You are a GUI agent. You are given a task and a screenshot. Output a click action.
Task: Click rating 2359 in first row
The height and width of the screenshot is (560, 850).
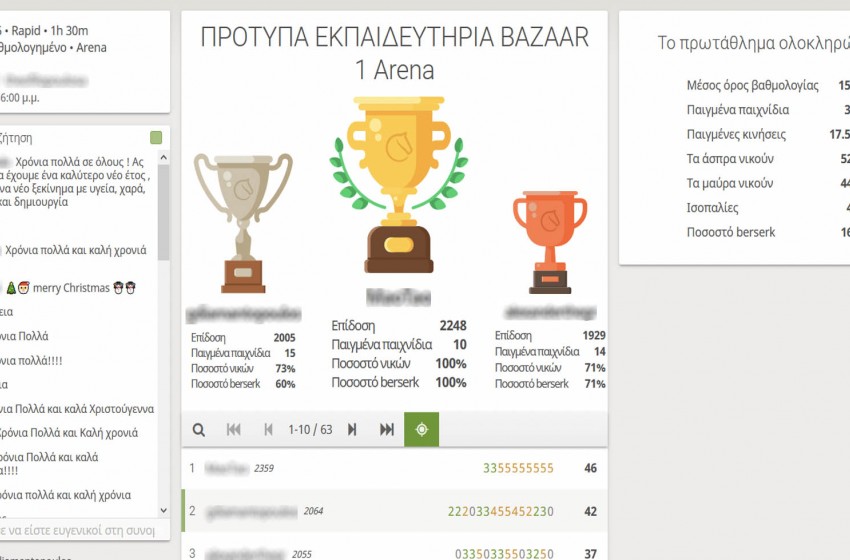click(264, 468)
